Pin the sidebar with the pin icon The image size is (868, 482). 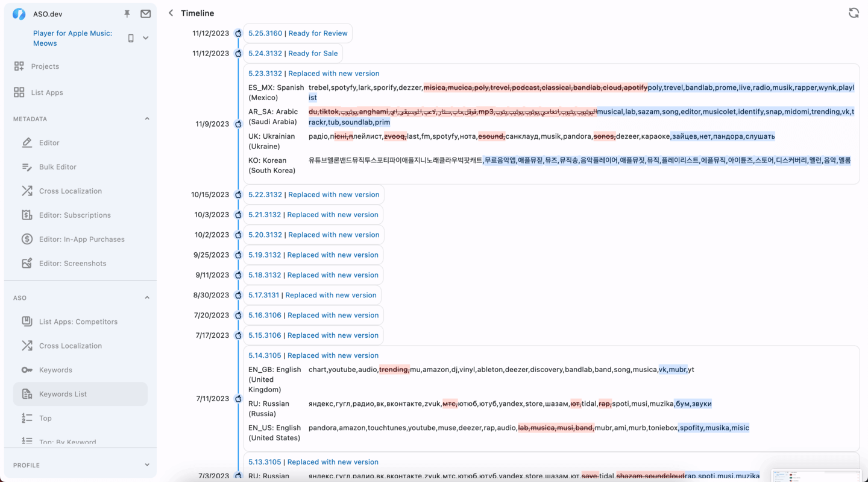127,14
